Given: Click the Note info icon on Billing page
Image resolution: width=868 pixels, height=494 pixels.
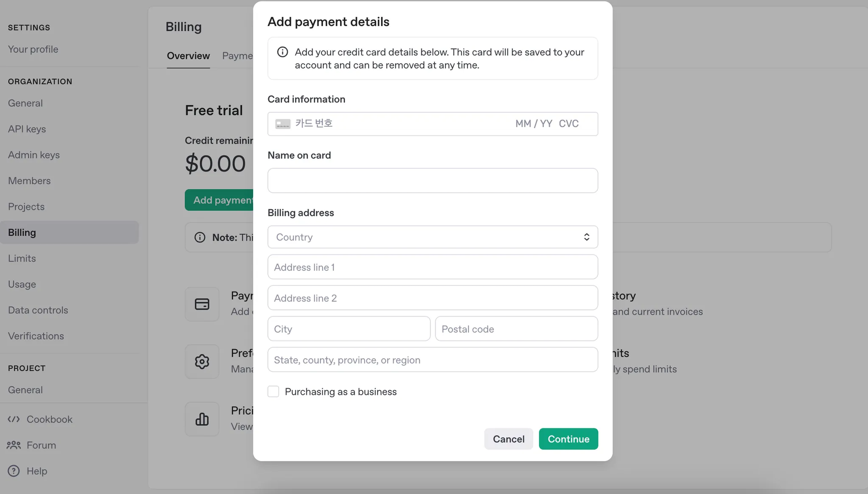Looking at the screenshot, I should pos(200,238).
